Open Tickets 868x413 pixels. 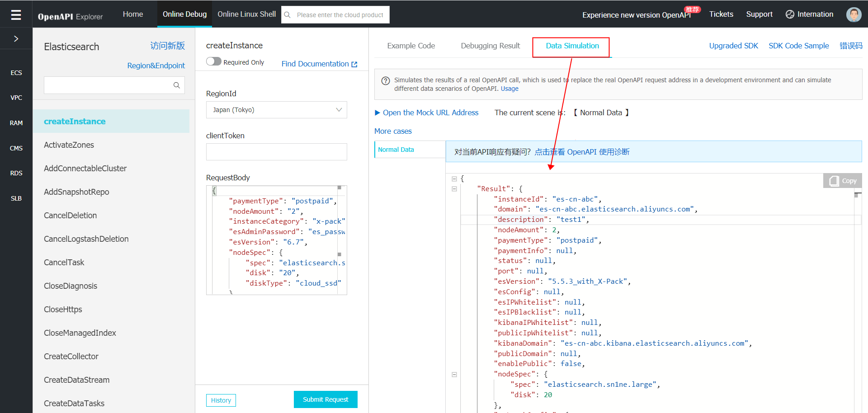coord(721,14)
